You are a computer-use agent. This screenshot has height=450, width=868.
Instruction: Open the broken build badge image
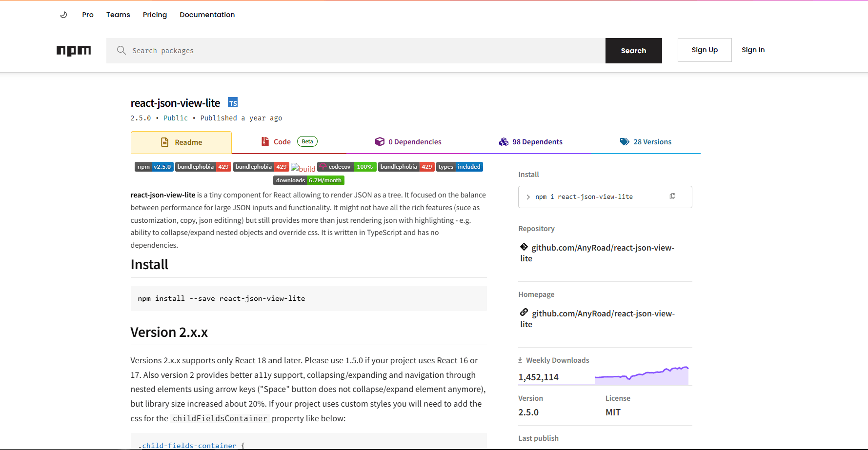click(303, 168)
